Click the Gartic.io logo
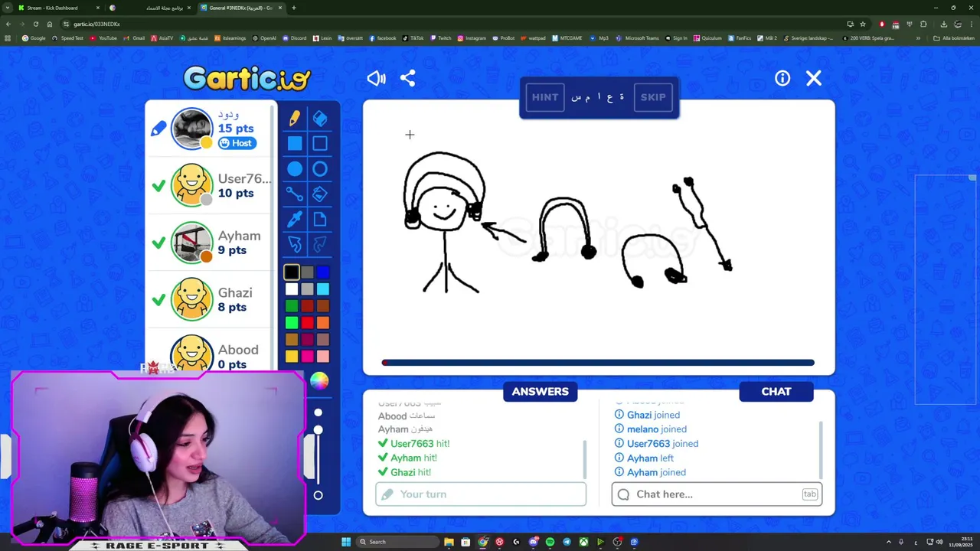Screen dimensions: 980x551 coord(247,77)
